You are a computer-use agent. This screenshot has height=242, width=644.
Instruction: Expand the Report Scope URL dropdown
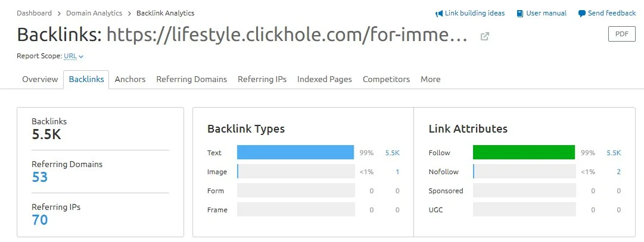[74, 56]
